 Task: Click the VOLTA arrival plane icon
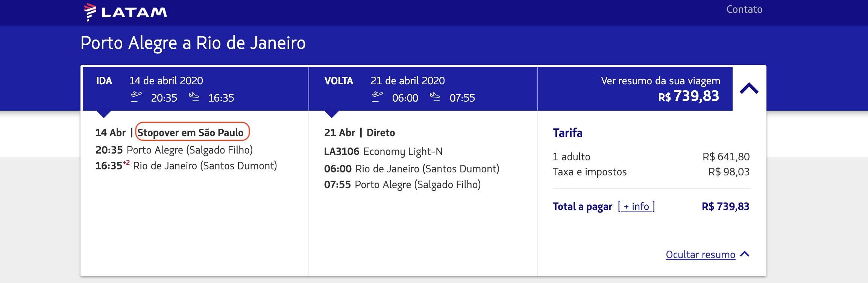[x=435, y=97]
